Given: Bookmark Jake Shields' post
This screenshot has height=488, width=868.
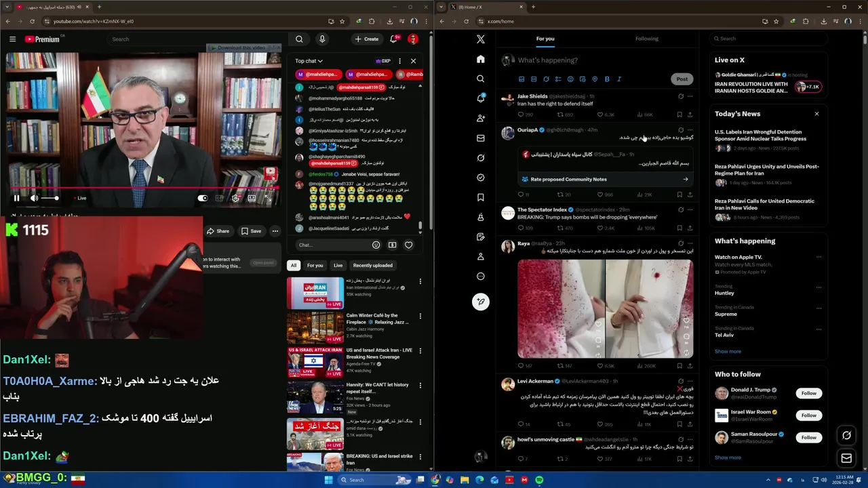Looking at the screenshot, I should (679, 115).
